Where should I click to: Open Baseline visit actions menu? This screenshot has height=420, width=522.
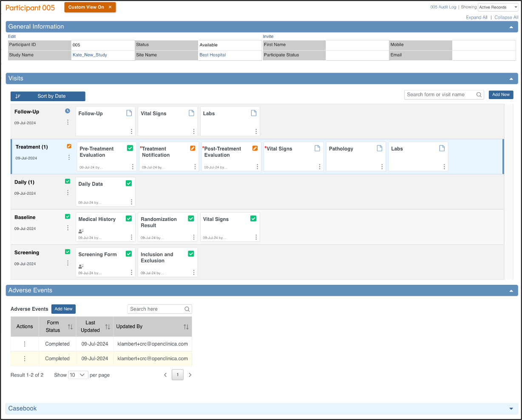click(68, 228)
